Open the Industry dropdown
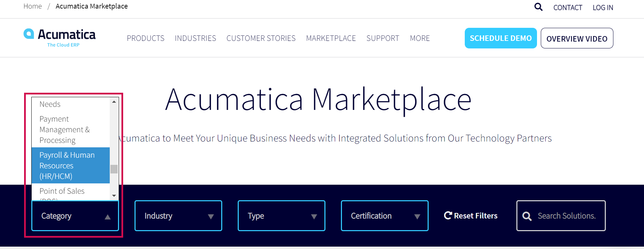This screenshot has height=249, width=644. tap(178, 216)
